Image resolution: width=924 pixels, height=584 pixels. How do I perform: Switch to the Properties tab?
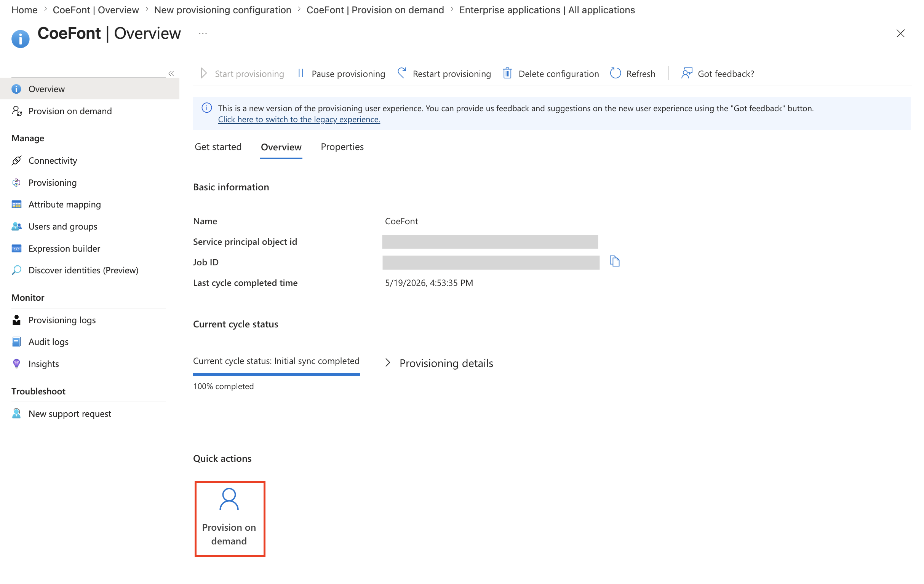pos(342,147)
